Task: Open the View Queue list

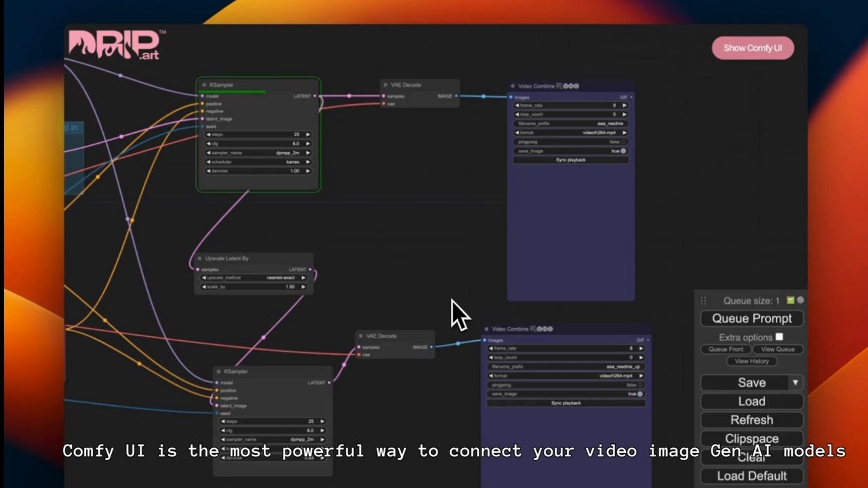Action: [x=777, y=349]
